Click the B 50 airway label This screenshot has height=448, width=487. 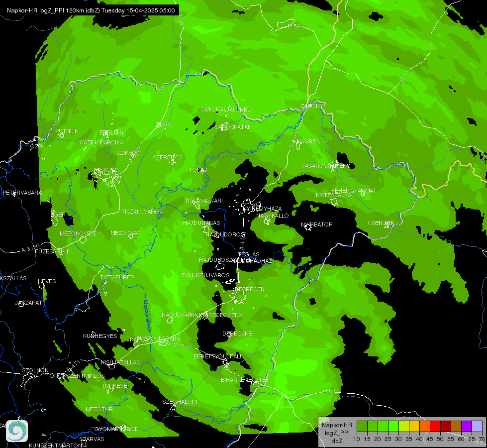pos(294,26)
